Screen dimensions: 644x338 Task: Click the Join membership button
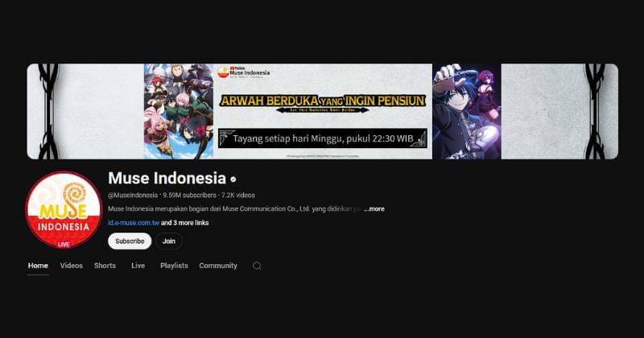169,241
